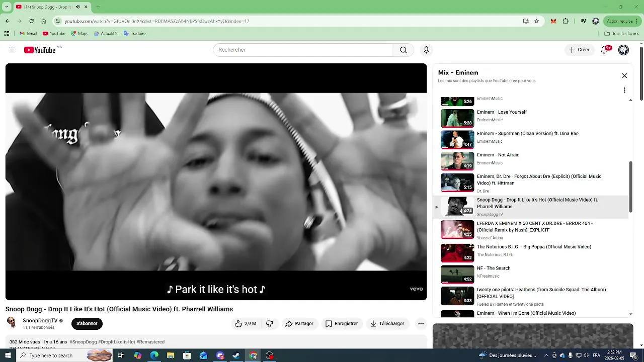Start voice search with microphone icon
644x362 pixels.
click(x=426, y=50)
